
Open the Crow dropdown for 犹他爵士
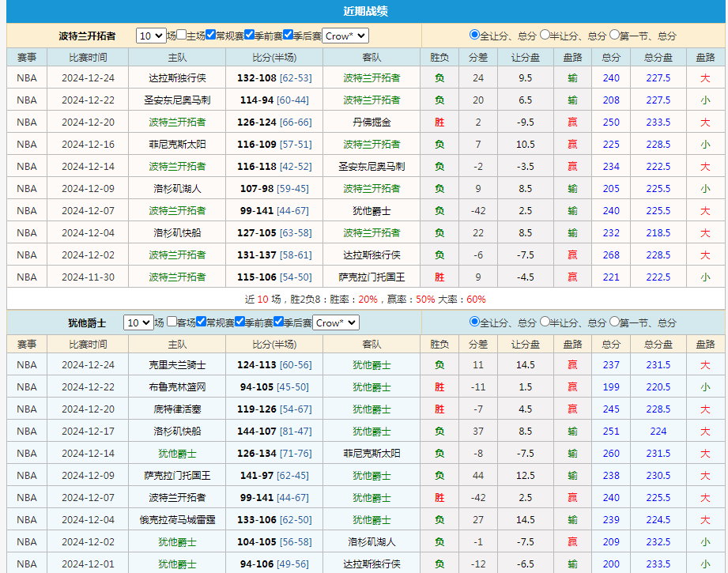[335, 323]
